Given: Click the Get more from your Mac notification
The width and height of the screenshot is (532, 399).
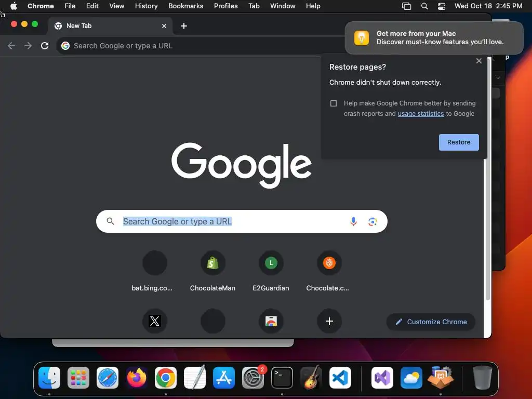Looking at the screenshot, I should pyautogui.click(x=434, y=37).
